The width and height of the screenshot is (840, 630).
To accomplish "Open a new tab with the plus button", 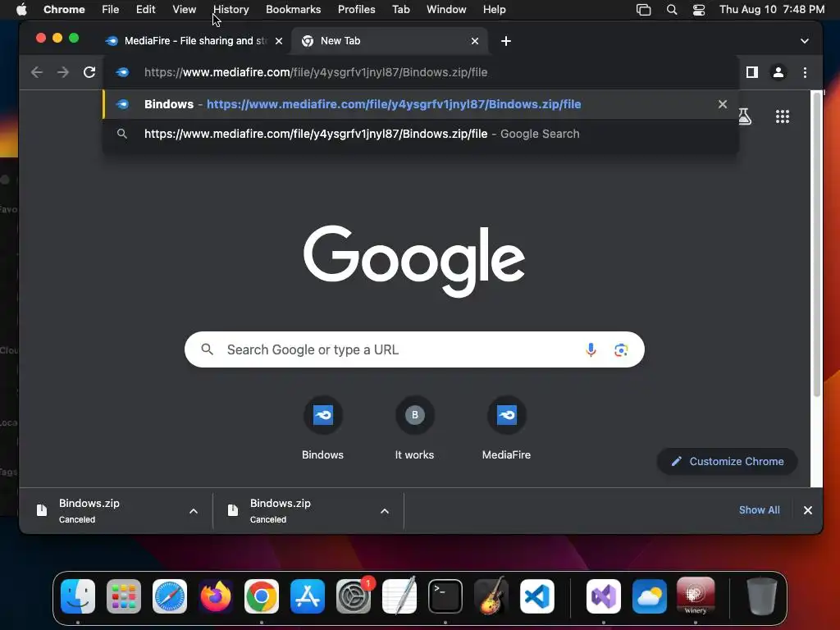I will [505, 41].
